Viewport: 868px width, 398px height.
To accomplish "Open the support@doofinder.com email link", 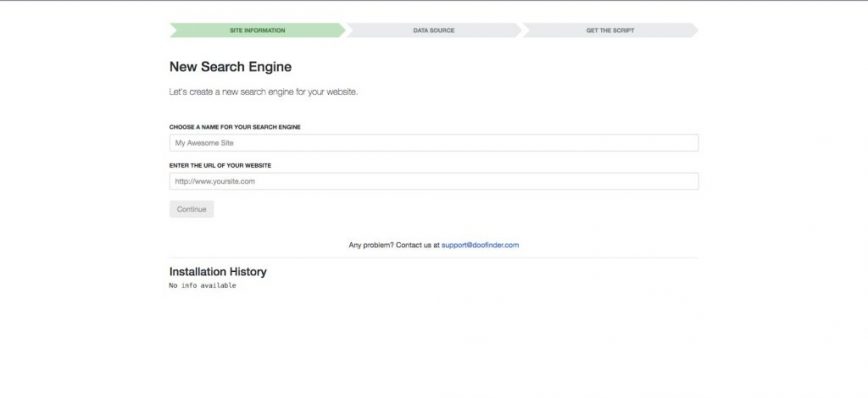I will 480,245.
